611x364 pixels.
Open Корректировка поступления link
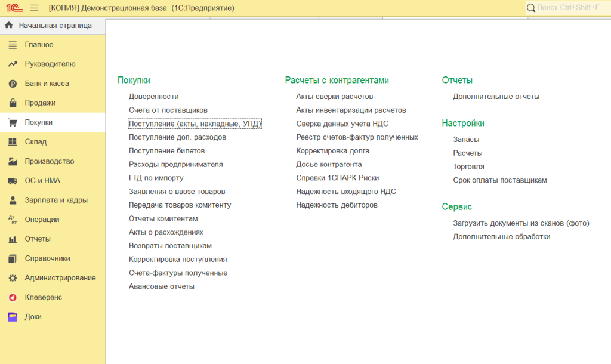tap(178, 260)
